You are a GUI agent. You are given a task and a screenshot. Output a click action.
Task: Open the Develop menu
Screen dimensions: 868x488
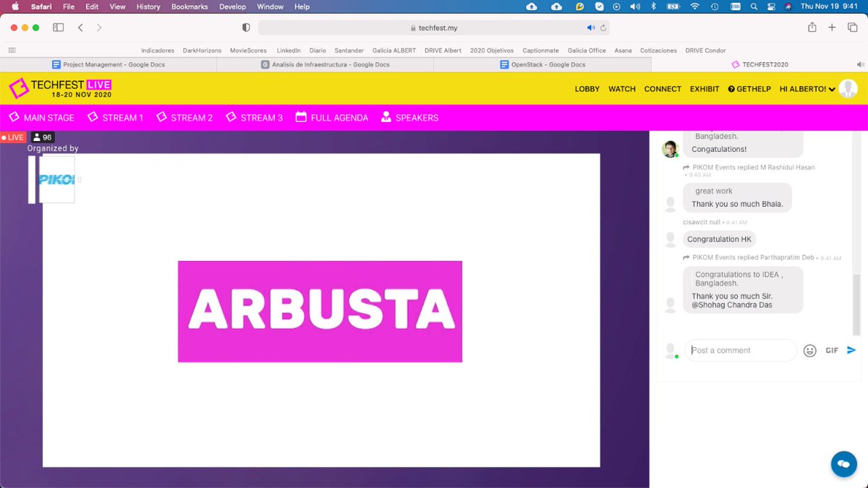click(x=232, y=7)
